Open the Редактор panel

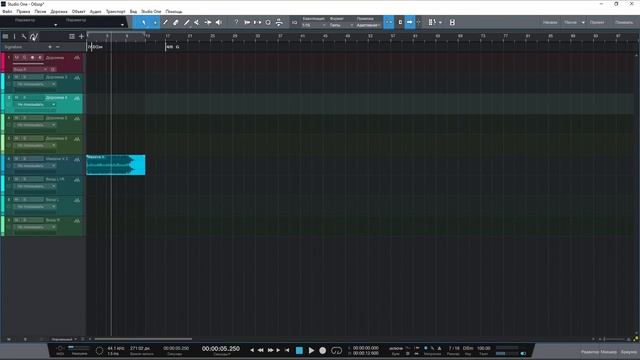click(x=590, y=352)
